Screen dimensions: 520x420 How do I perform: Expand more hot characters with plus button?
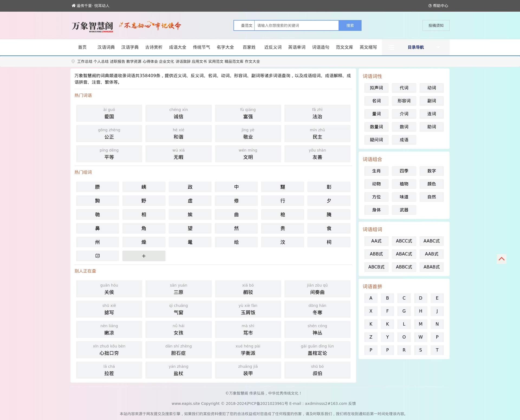144,256
